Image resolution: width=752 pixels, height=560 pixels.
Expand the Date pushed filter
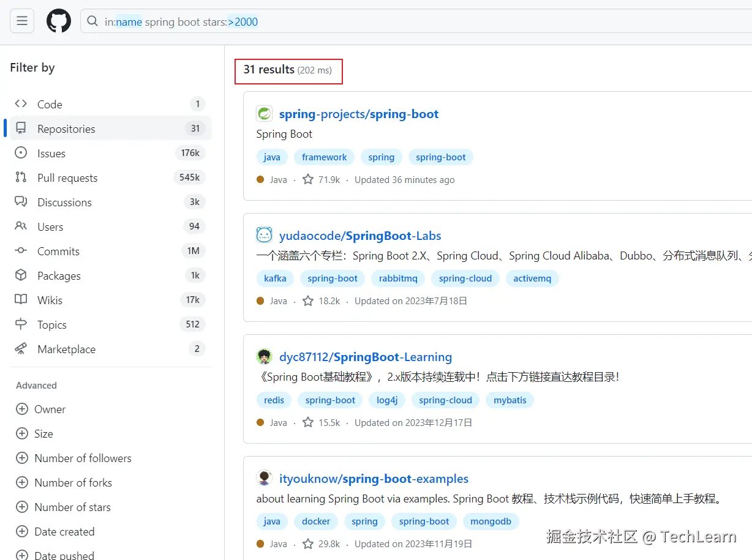[55, 554]
